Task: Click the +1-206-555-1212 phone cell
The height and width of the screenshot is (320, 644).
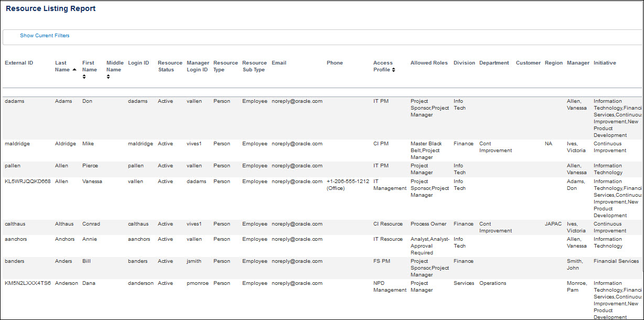Action: pos(348,185)
